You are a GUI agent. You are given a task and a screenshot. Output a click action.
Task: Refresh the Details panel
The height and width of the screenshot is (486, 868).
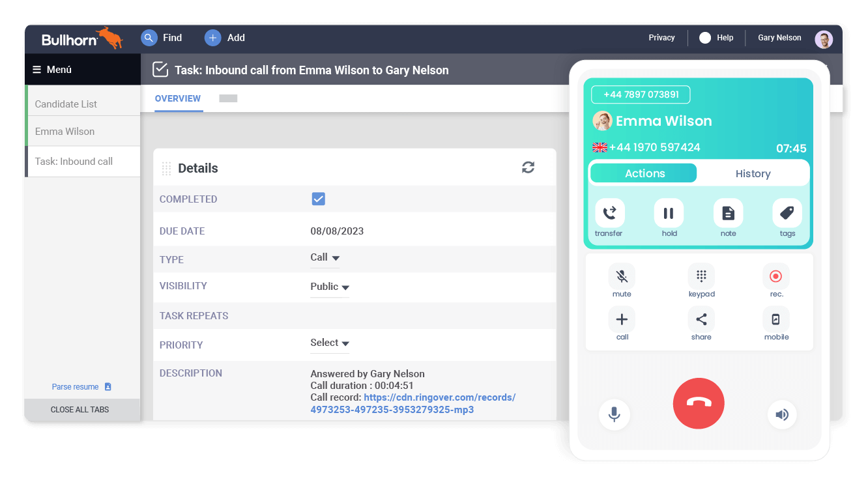click(x=528, y=167)
